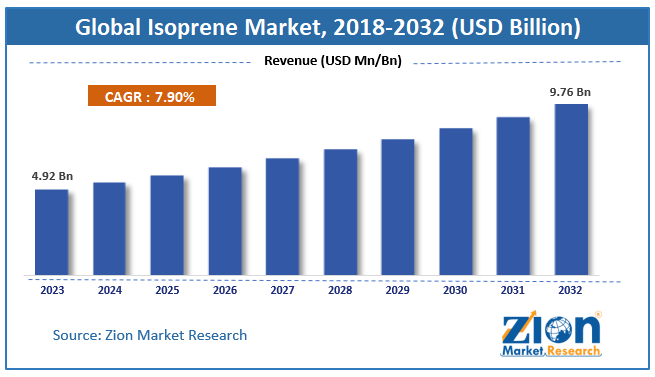Click the '4.92 Bn' value label
Screen dimensions: 655x377
[52, 176]
